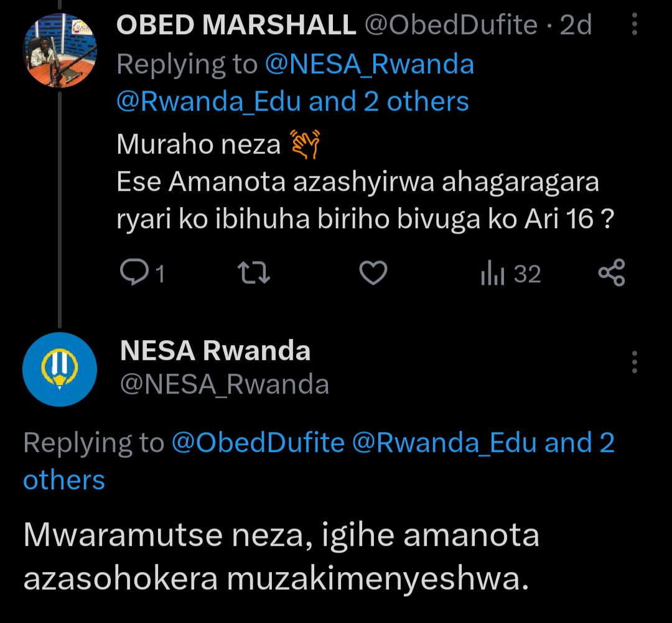Open more options for NESA Rwanda reply

[x=634, y=361]
